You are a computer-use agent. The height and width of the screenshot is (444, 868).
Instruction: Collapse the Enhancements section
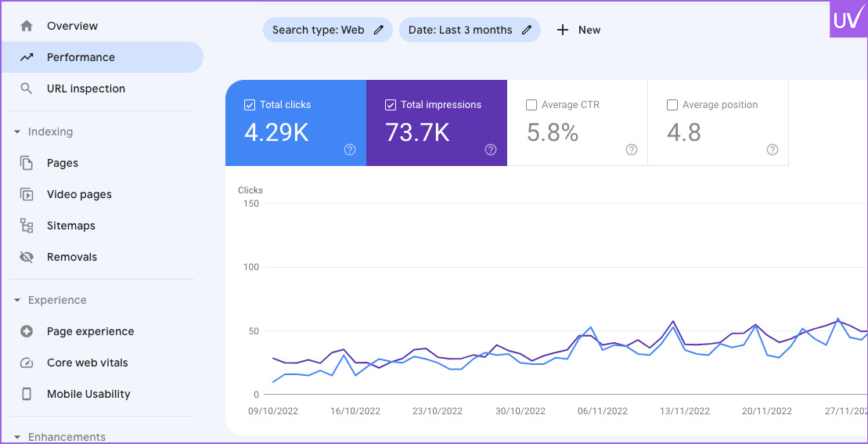[x=17, y=437]
